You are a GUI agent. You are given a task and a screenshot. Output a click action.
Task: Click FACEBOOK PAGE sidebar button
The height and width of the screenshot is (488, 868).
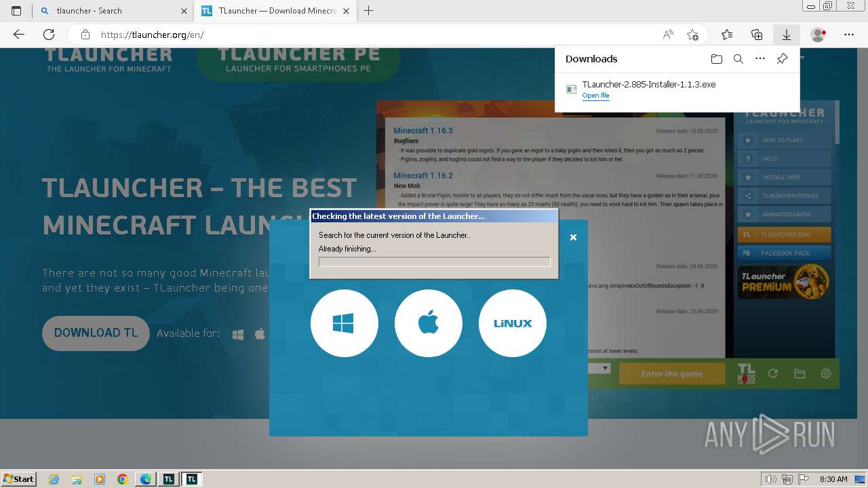(784, 253)
